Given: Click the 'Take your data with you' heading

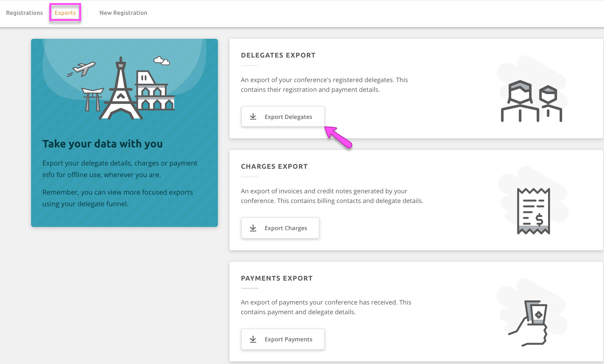Looking at the screenshot, I should pyautogui.click(x=102, y=144).
